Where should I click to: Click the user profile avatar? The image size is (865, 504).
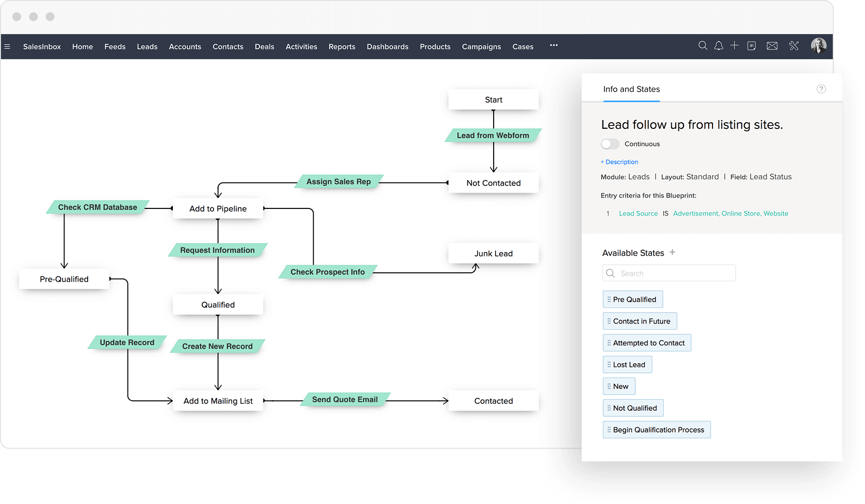819,45
